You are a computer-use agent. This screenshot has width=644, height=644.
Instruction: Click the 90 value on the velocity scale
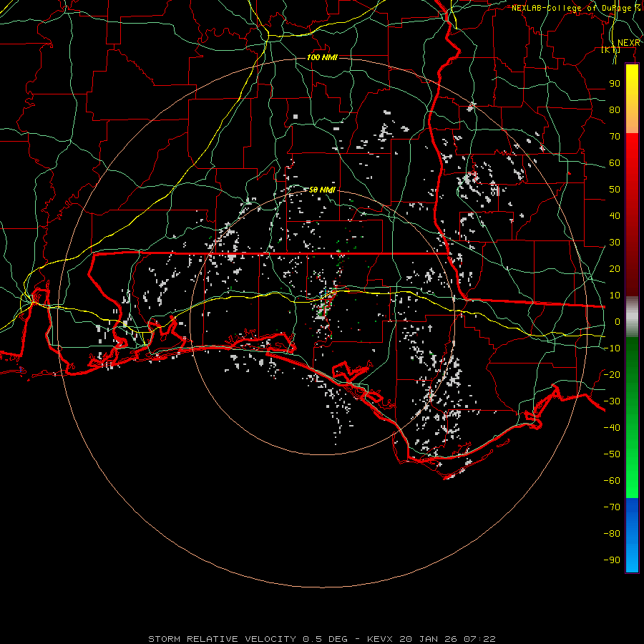tap(615, 84)
